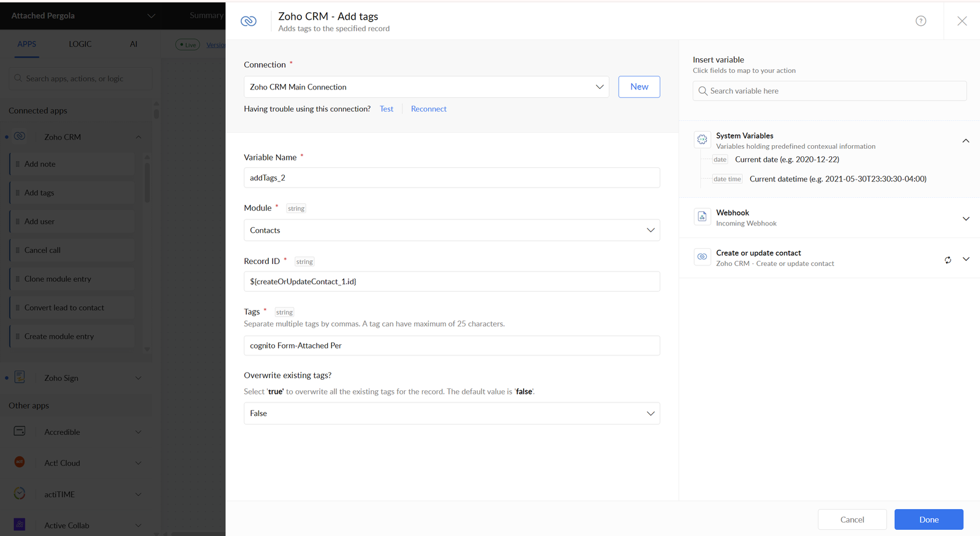Expand the Zoho Sign app
980x536 pixels.
coord(138,378)
